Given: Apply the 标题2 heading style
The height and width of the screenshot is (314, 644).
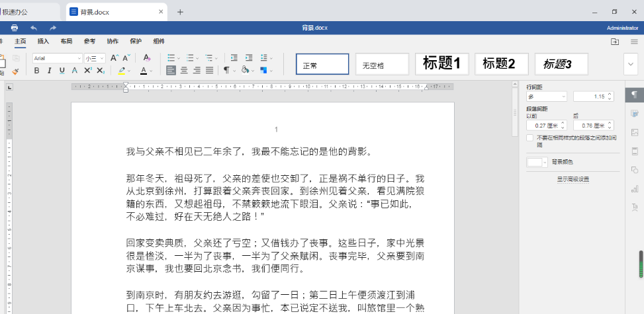Looking at the screenshot, I should [x=502, y=64].
